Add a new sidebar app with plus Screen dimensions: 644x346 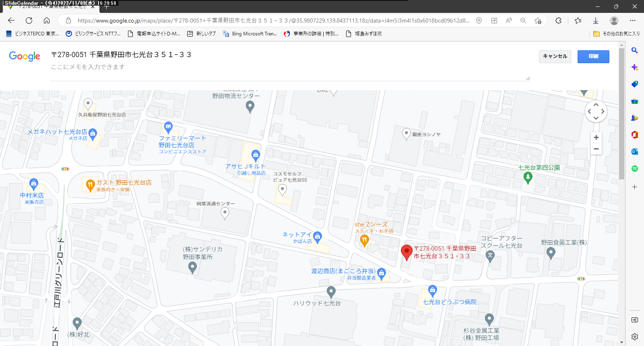tap(635, 187)
